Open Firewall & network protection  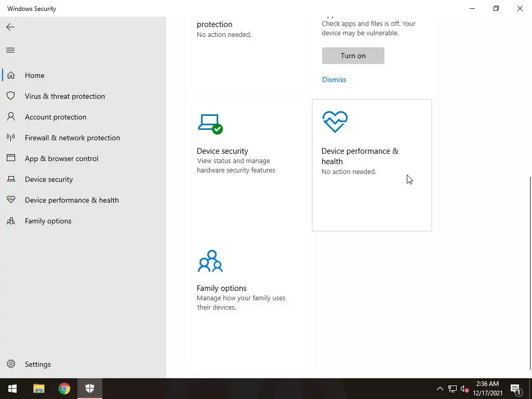click(72, 137)
